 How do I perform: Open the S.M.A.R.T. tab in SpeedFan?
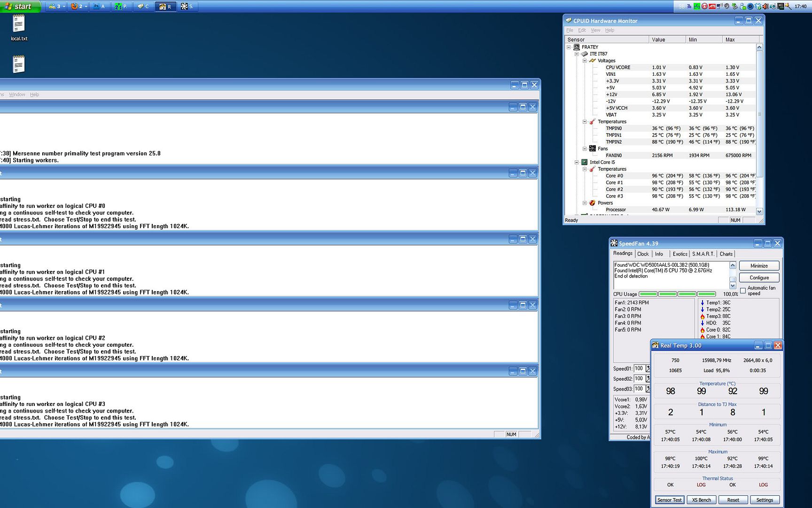[x=703, y=254]
